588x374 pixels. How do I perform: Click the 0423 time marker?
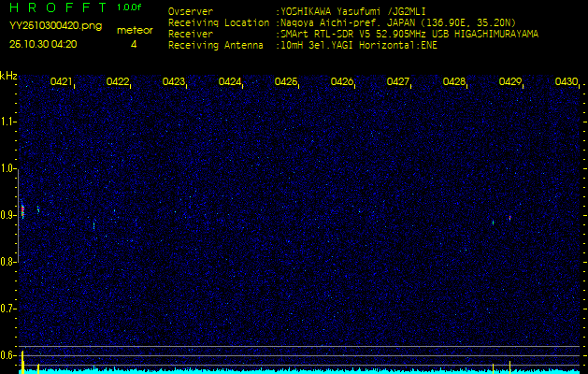coord(174,81)
